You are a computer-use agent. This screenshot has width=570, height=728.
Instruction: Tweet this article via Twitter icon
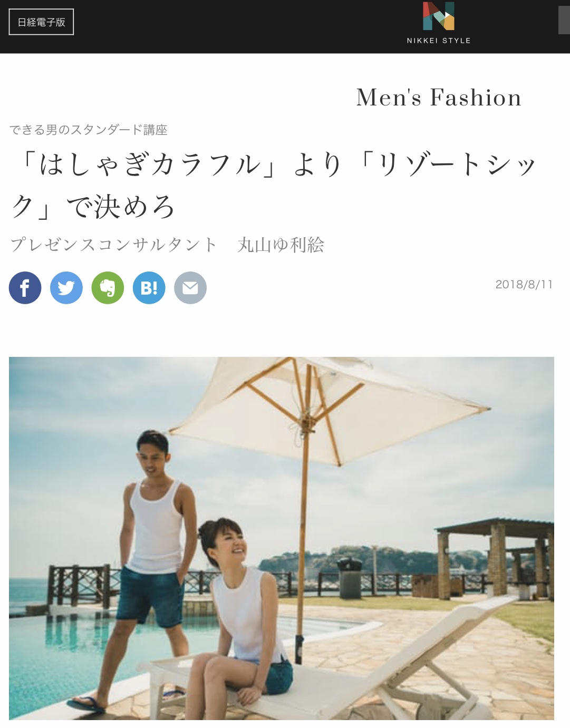pos(66,288)
